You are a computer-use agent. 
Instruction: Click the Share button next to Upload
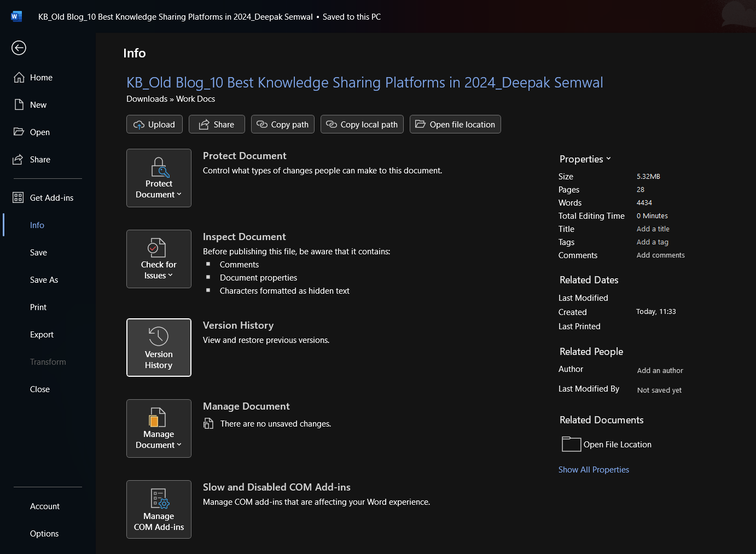[x=217, y=124]
